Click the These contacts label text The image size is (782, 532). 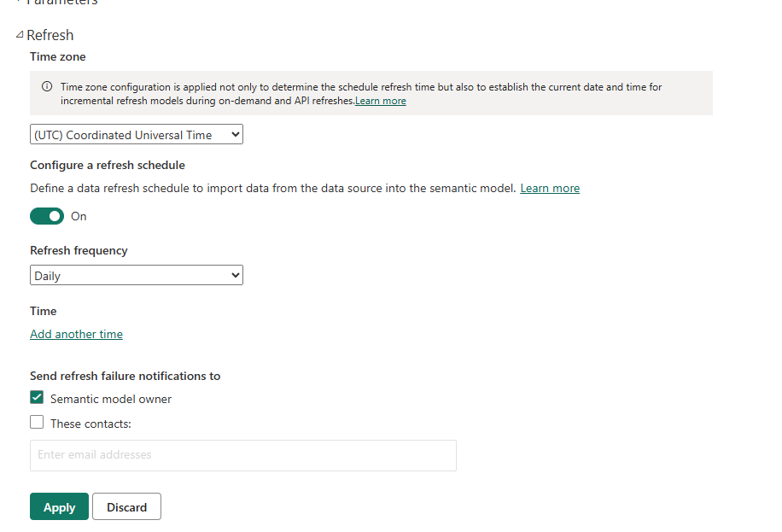[x=90, y=424]
